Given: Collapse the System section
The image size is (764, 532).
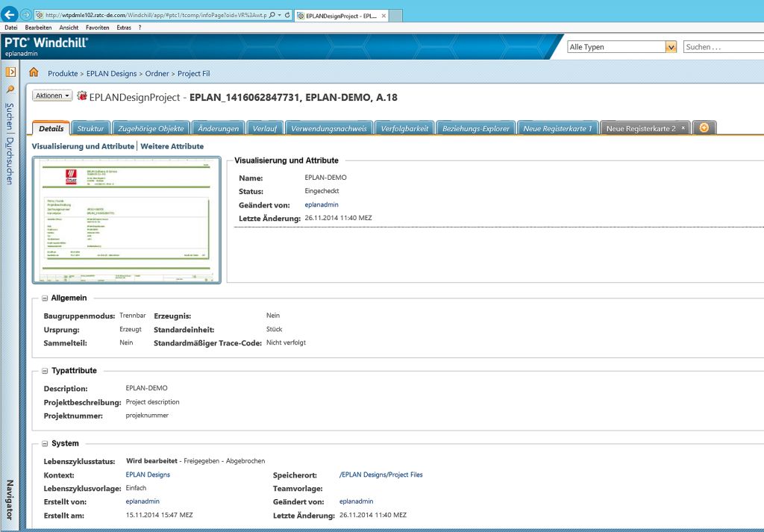Looking at the screenshot, I should (45, 444).
